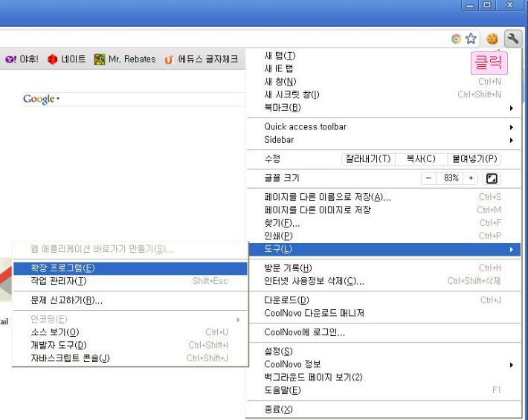Click 잘라내기(T) cut button

(368, 159)
